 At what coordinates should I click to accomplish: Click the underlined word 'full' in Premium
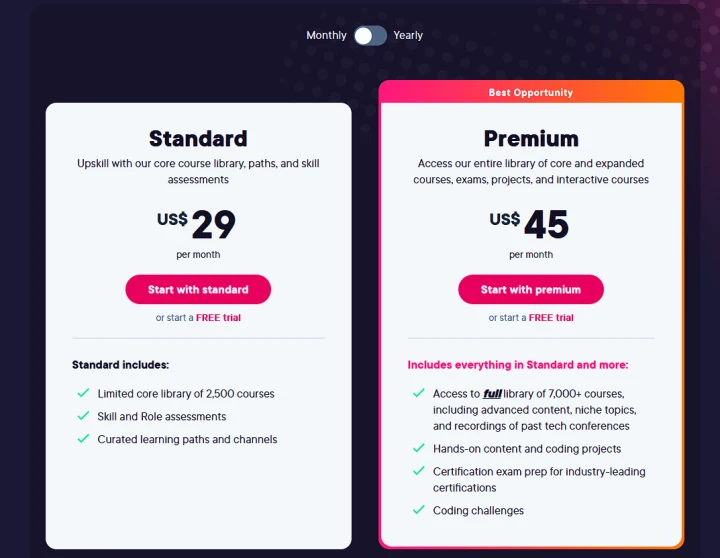(x=492, y=394)
